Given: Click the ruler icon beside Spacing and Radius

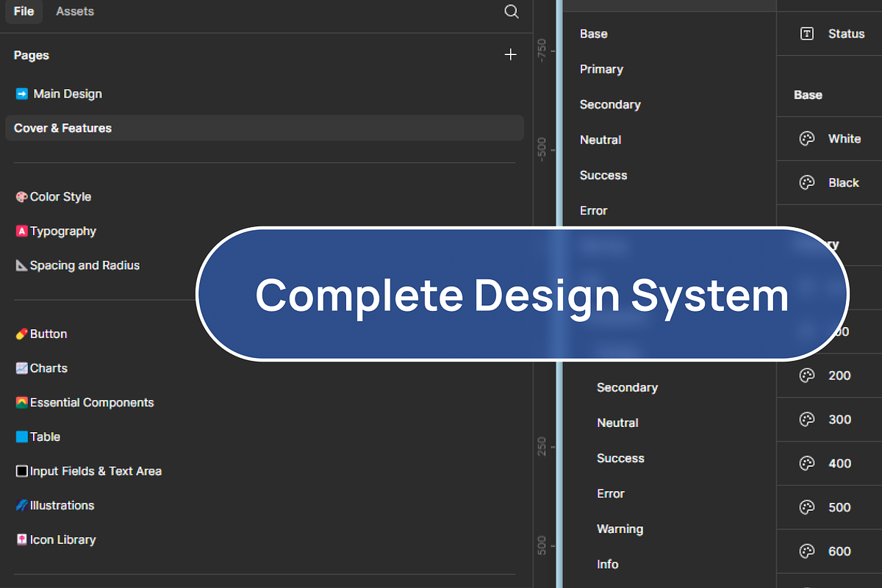Looking at the screenshot, I should pyautogui.click(x=22, y=265).
